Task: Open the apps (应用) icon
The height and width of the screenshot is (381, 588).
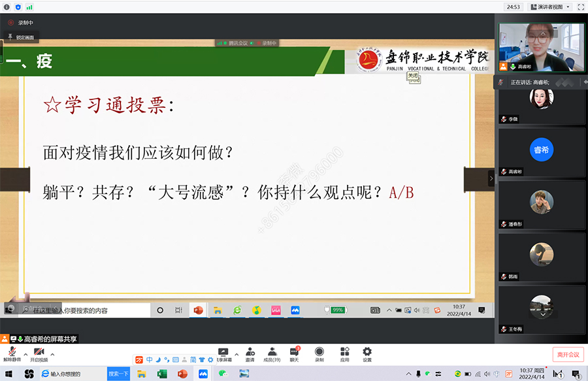Action: 344,352
